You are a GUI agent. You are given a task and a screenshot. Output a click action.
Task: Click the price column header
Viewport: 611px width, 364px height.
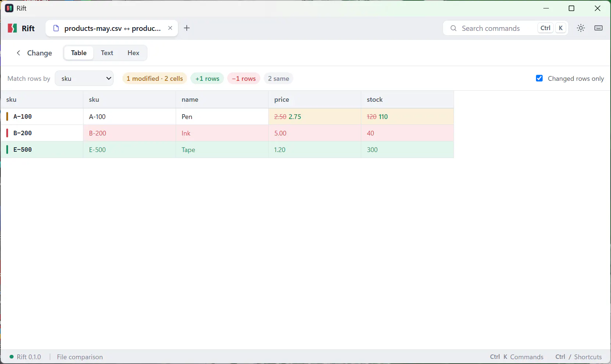coord(315,100)
